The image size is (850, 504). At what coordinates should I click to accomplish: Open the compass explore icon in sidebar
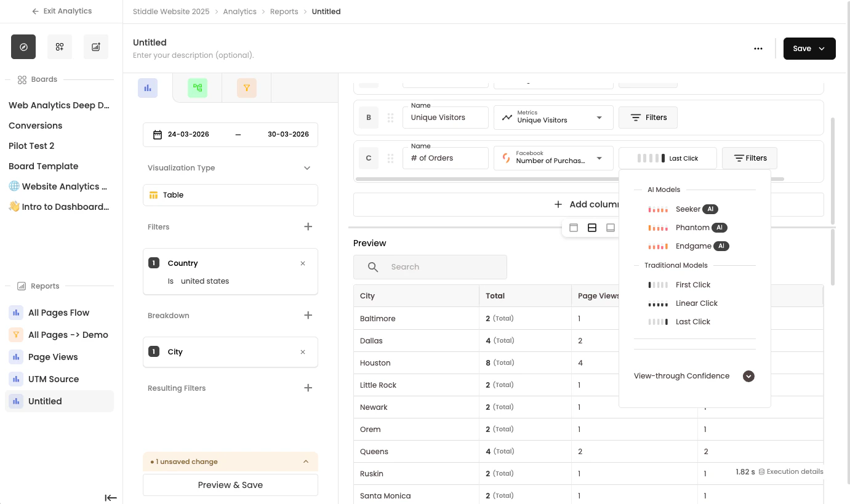click(23, 47)
